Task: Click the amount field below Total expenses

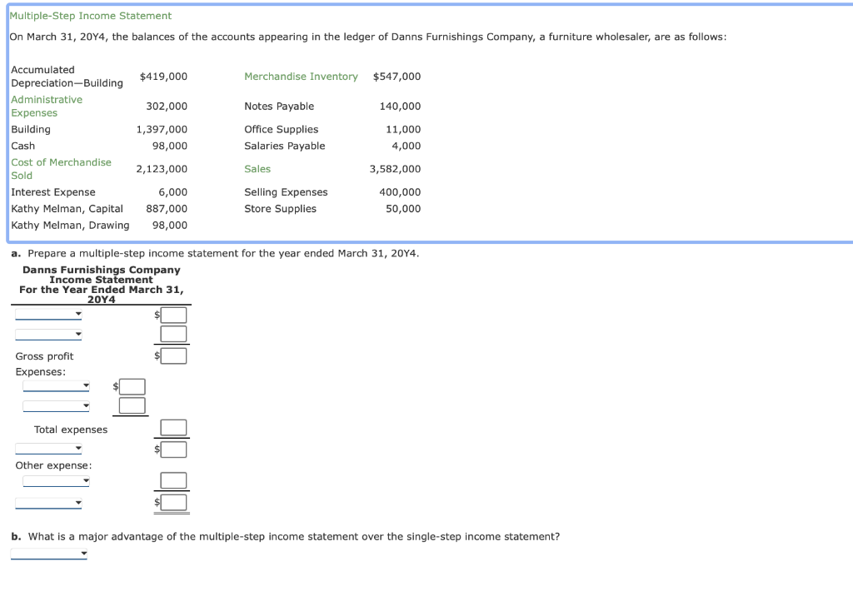Action: pos(173,450)
